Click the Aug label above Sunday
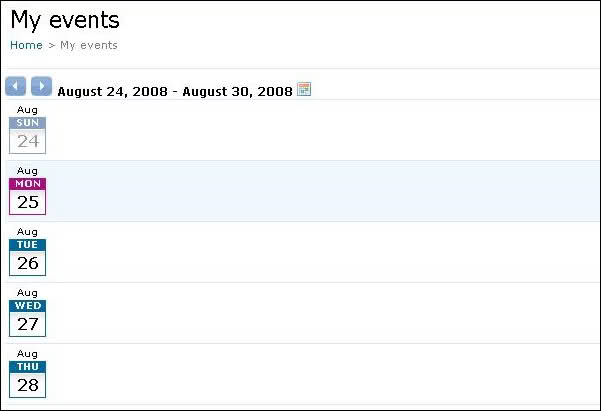The image size is (601, 411). click(x=27, y=109)
